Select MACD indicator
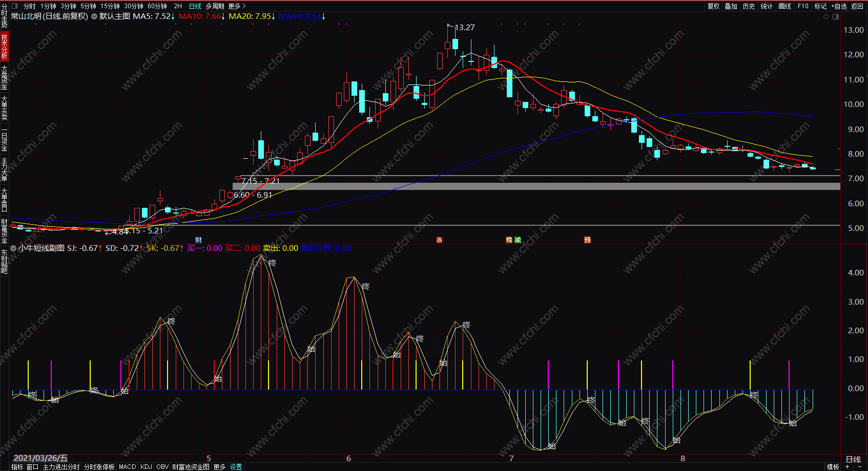This screenshot has width=868, height=471. [128, 467]
